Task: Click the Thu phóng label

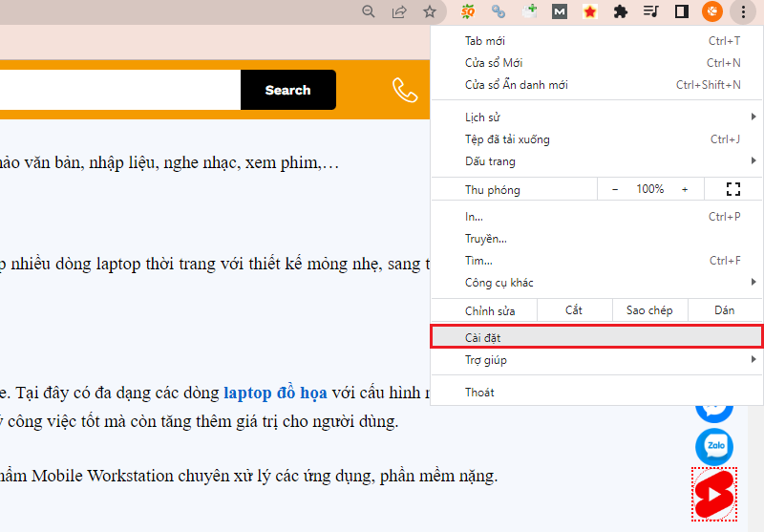Action: pyautogui.click(x=493, y=189)
